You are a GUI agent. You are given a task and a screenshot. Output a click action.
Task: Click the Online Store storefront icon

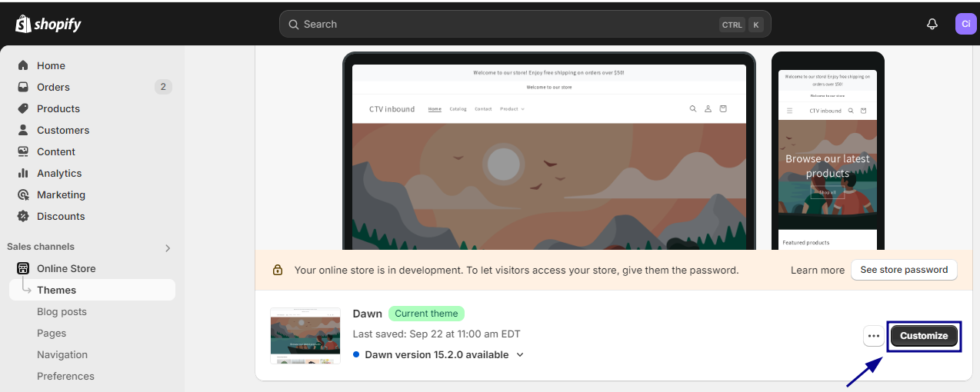(23, 268)
